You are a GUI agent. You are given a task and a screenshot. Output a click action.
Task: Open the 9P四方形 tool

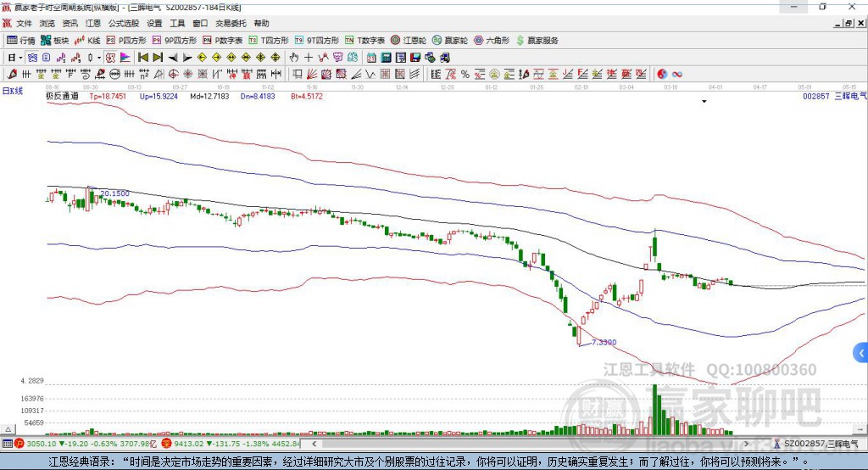point(175,41)
